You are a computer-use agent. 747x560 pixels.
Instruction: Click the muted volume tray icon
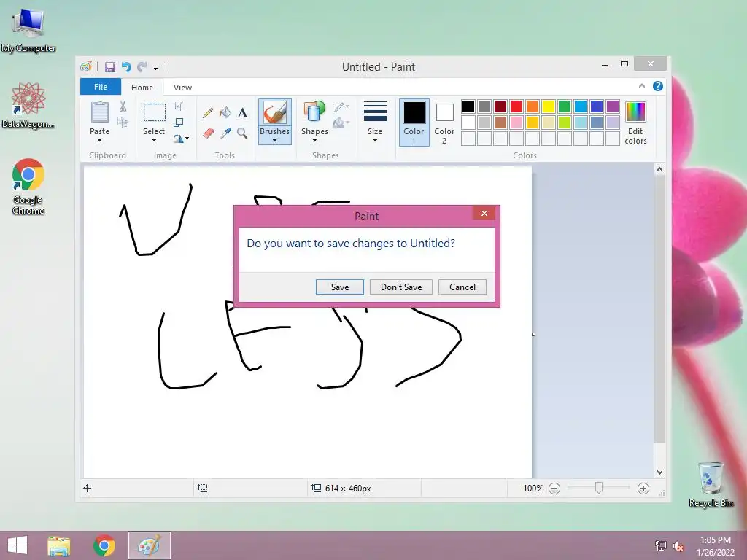678,546
